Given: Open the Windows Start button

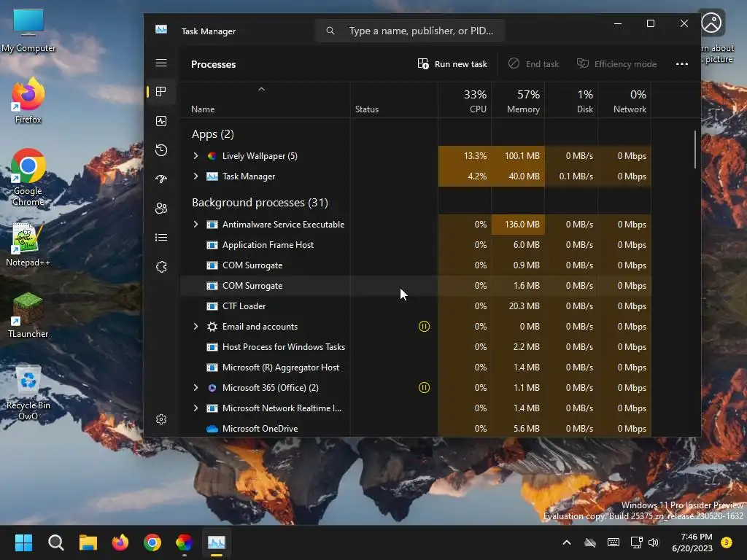Looking at the screenshot, I should [23, 542].
